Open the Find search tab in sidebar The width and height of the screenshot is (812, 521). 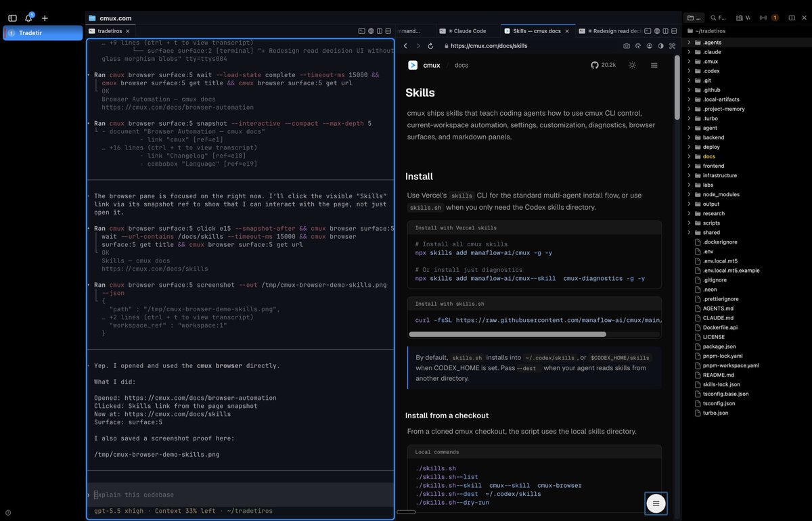click(719, 18)
